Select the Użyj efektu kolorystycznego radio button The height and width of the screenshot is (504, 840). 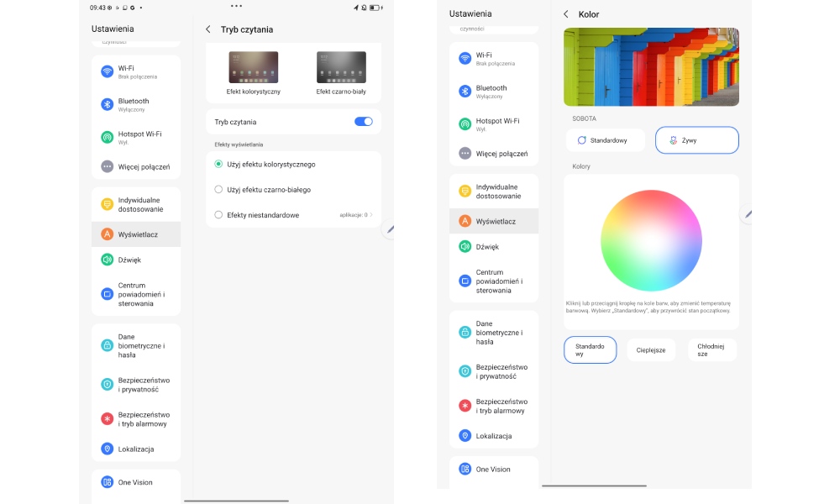(218, 164)
